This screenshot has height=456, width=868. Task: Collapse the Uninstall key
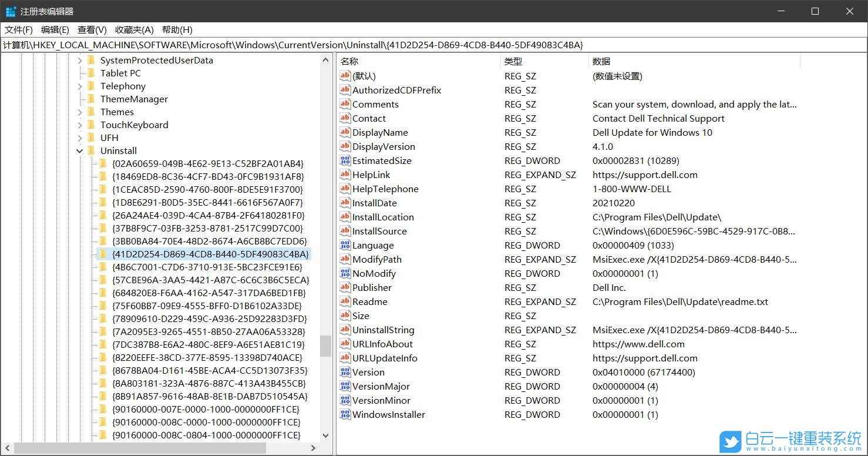click(x=79, y=150)
